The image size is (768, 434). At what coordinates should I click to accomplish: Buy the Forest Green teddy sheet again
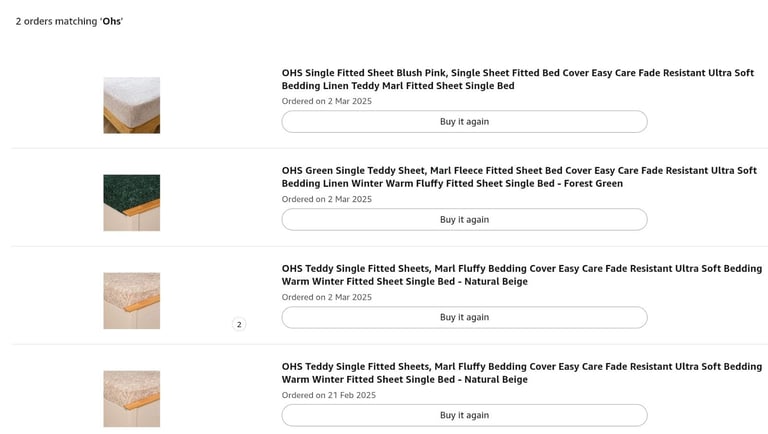tap(464, 219)
